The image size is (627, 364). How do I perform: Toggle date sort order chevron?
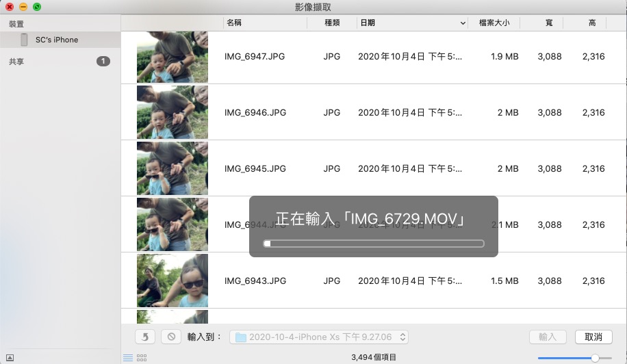pos(463,23)
